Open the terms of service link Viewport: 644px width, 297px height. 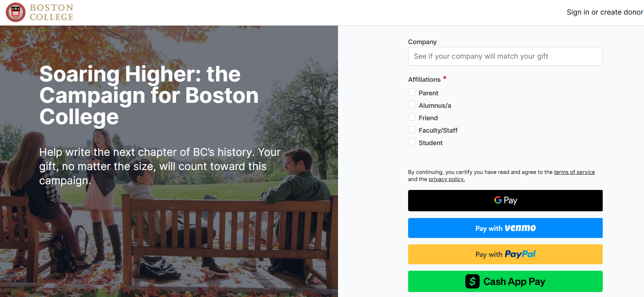pos(574,172)
